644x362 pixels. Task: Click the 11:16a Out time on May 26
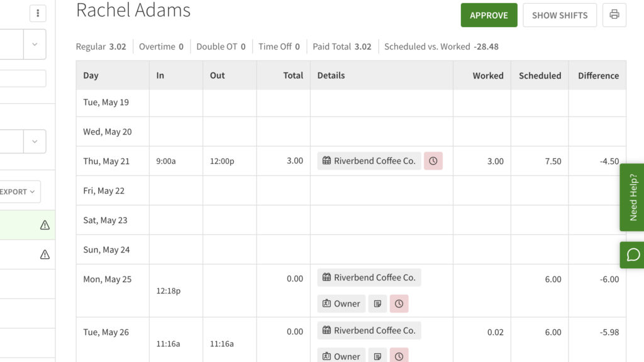[222, 344]
